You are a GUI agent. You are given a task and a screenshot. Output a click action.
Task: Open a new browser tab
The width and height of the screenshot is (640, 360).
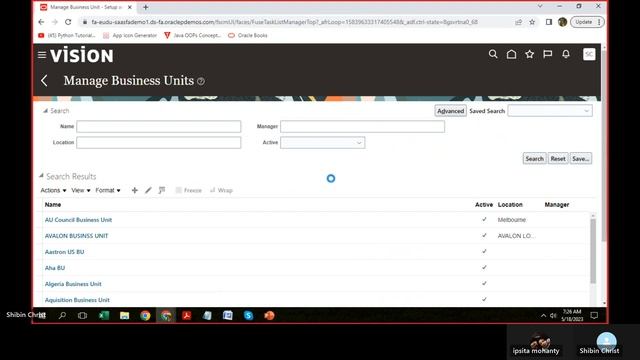pos(146,7)
